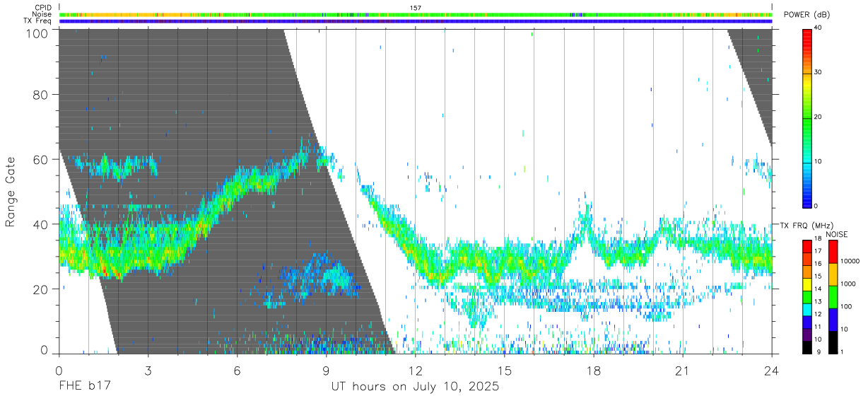The height and width of the screenshot is (401, 868).
Task: Click the range gate tick label '80'
Action: pyautogui.click(x=40, y=94)
